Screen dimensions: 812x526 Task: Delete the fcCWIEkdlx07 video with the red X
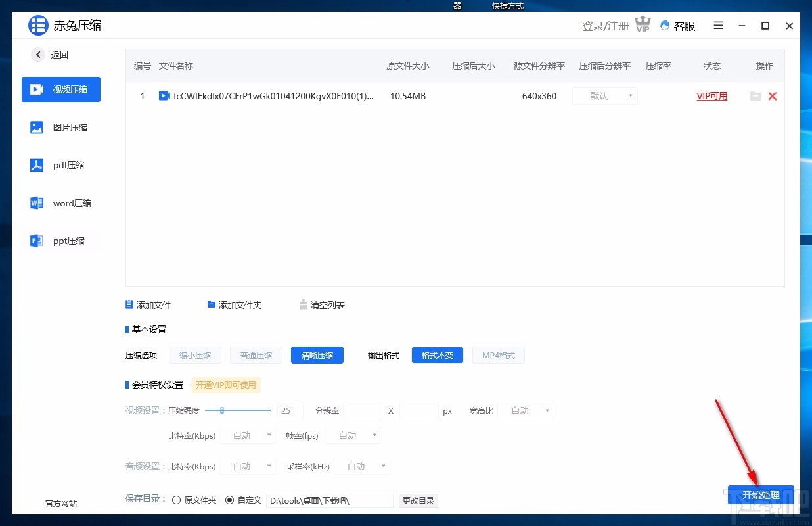pyautogui.click(x=773, y=96)
